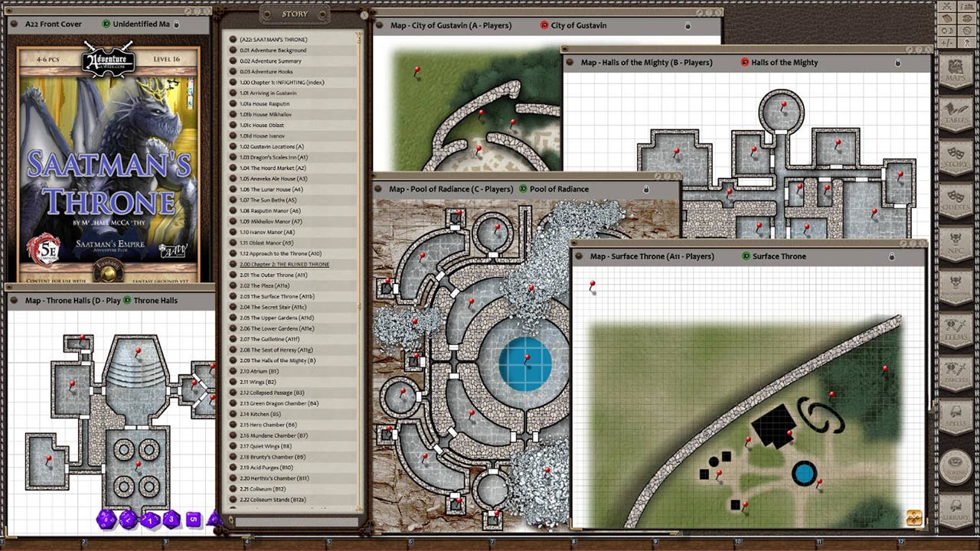Toggle the D share icon on Pool of Radiance
This screenshot has width=980, height=551.
tap(523, 189)
